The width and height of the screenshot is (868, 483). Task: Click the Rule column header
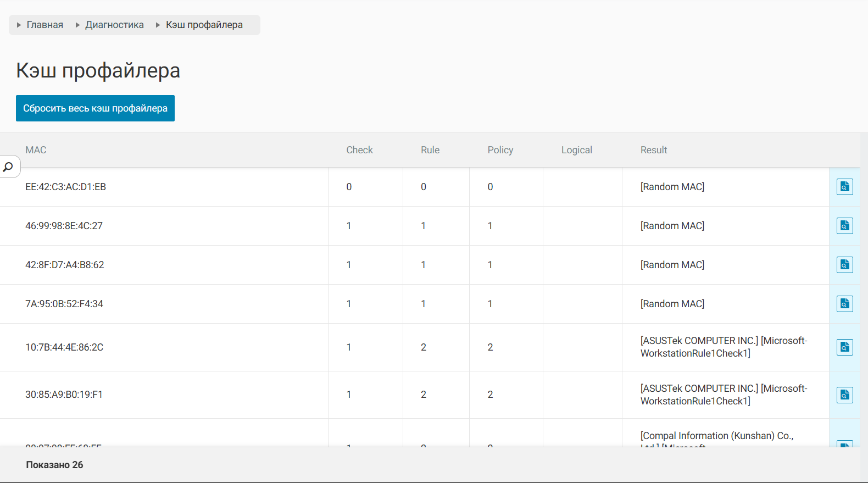click(430, 150)
